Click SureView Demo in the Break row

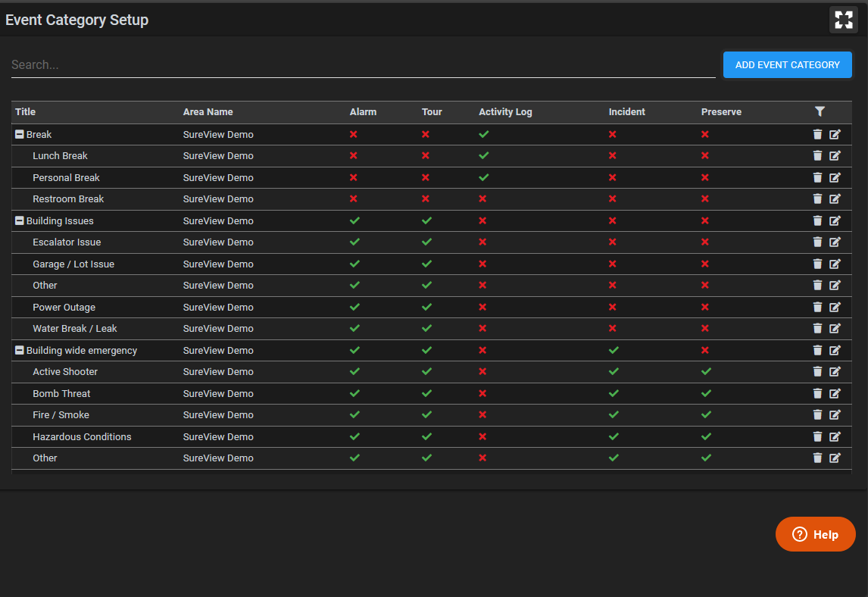coord(218,134)
